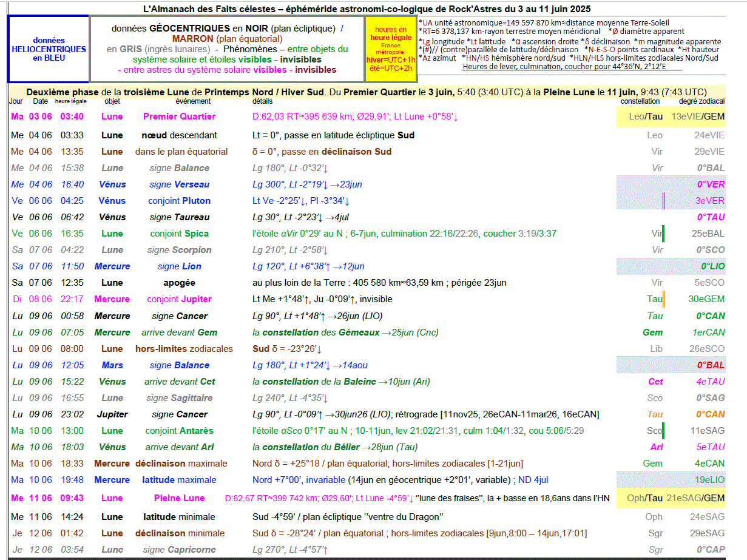747x560 pixels.
Task: Select the blue-bordered "données HELIOCENTRIQUES en BLEU" box
Action: [49, 49]
